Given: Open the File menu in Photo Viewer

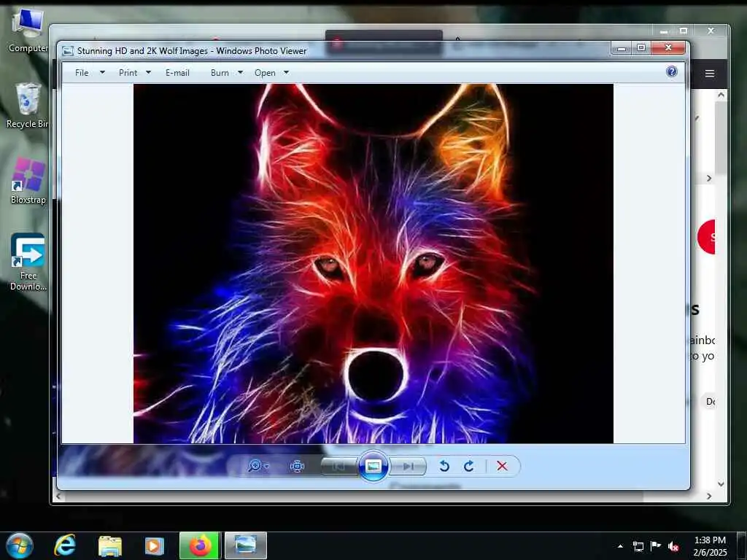Looking at the screenshot, I should click(82, 73).
